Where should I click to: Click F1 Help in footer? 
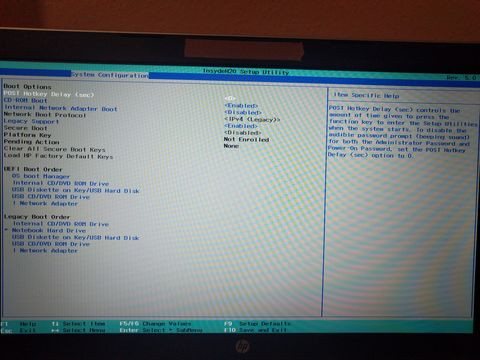coord(19,324)
